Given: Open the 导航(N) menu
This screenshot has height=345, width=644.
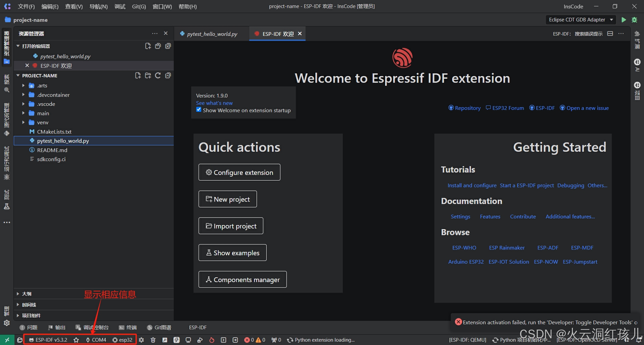Looking at the screenshot, I should click(x=99, y=6).
